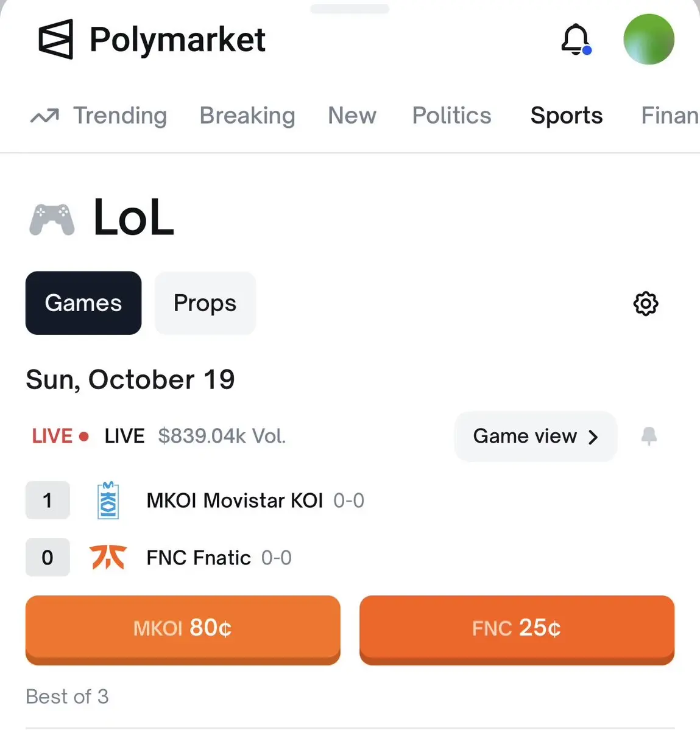Click the Polymarket logo icon
This screenshot has width=700, height=730.
coord(56,39)
